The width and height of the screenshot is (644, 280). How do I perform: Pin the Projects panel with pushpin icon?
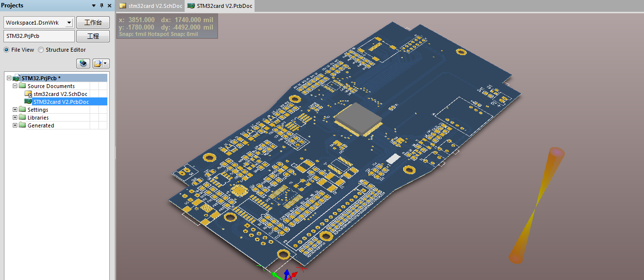point(102,5)
